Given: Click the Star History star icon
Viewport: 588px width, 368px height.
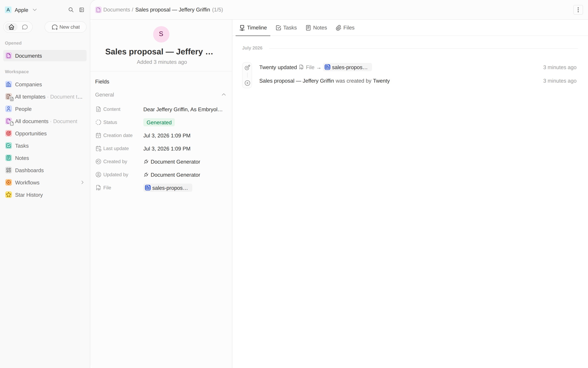Looking at the screenshot, I should (x=9, y=195).
